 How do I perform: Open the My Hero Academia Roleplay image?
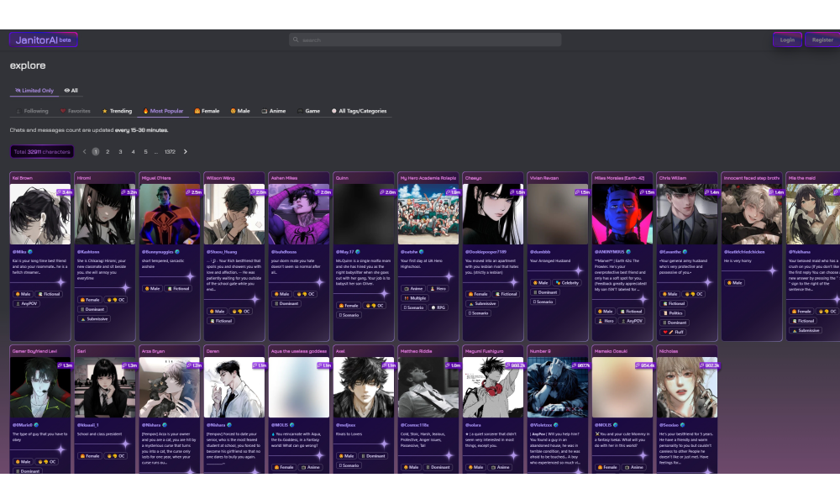[428, 214]
